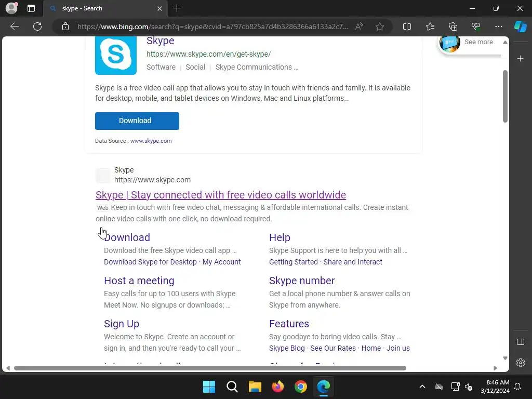The height and width of the screenshot is (399, 532).
Task: Click the Software category label
Action: [161, 67]
